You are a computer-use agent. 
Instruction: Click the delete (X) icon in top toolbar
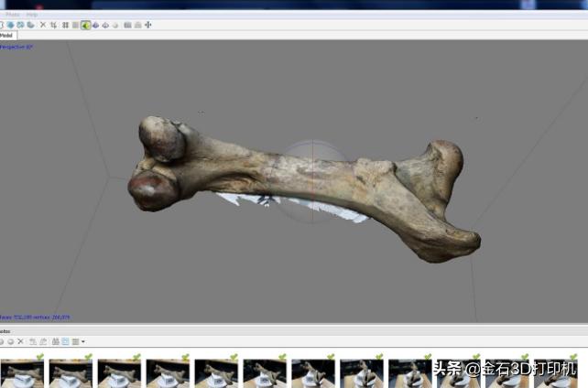(42, 25)
